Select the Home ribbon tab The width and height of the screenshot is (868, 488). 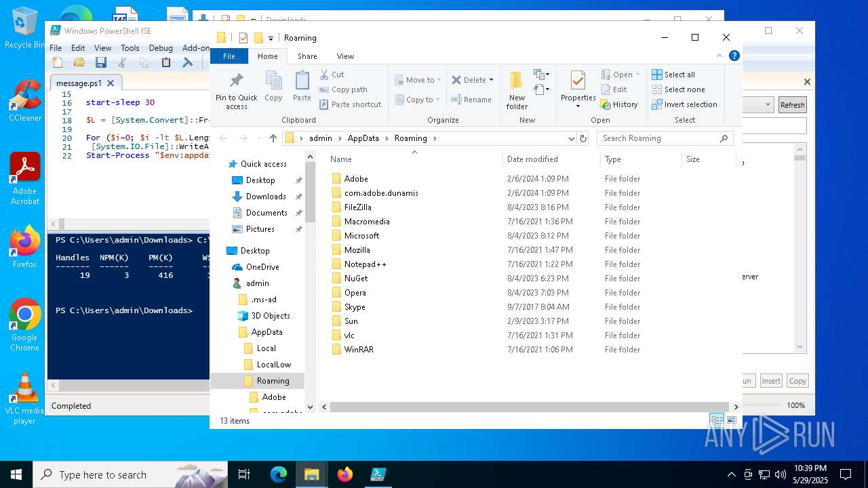click(x=268, y=56)
